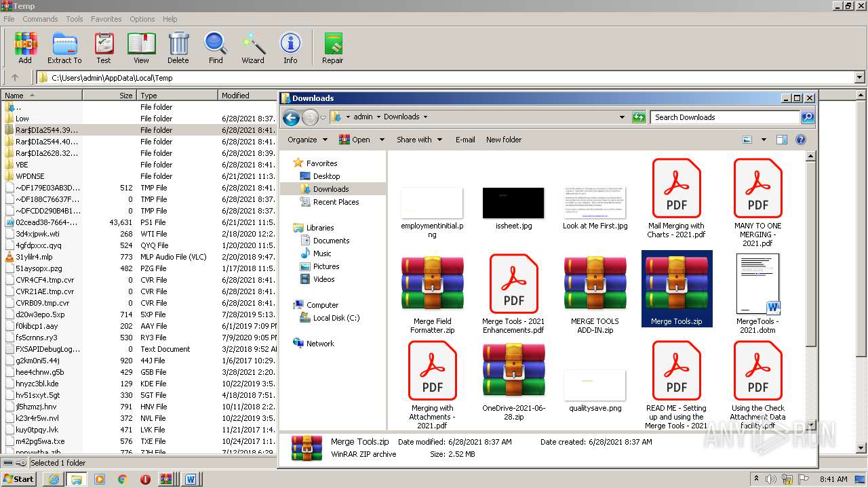Open the Favorites menu in WinRAR
Viewport: 868px width, 488px height.
point(106,19)
